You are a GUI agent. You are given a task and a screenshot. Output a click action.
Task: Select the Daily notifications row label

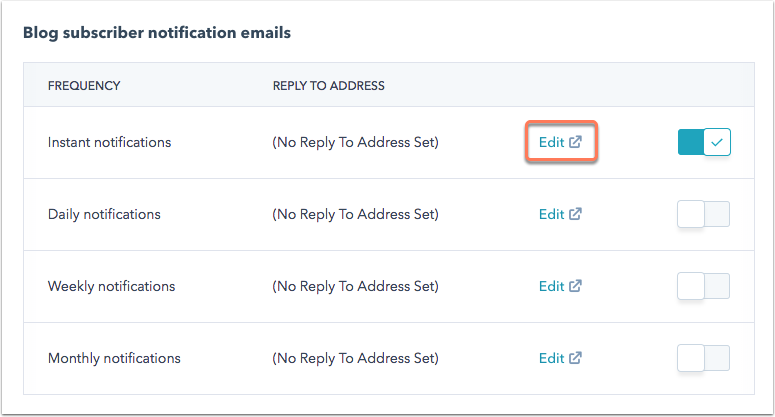pos(104,214)
